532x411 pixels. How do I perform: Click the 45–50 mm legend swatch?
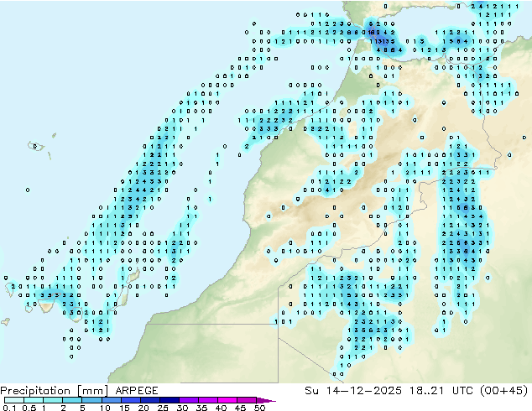(x=247, y=400)
